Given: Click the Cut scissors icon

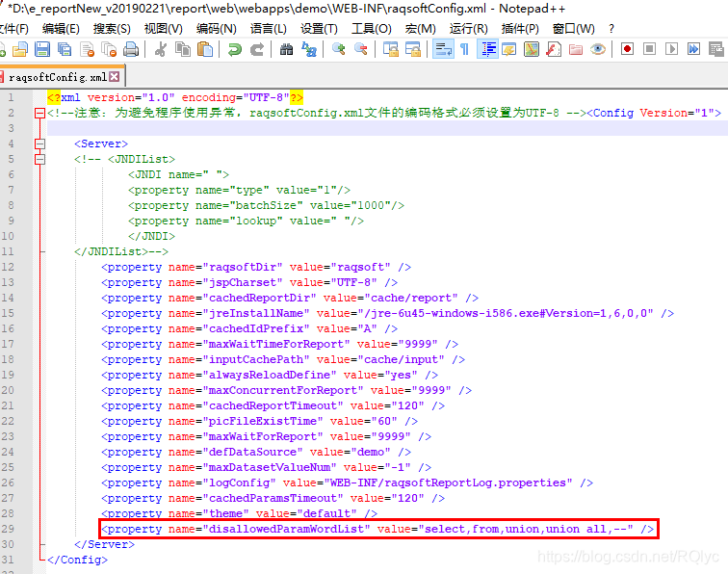Looking at the screenshot, I should tap(161, 49).
